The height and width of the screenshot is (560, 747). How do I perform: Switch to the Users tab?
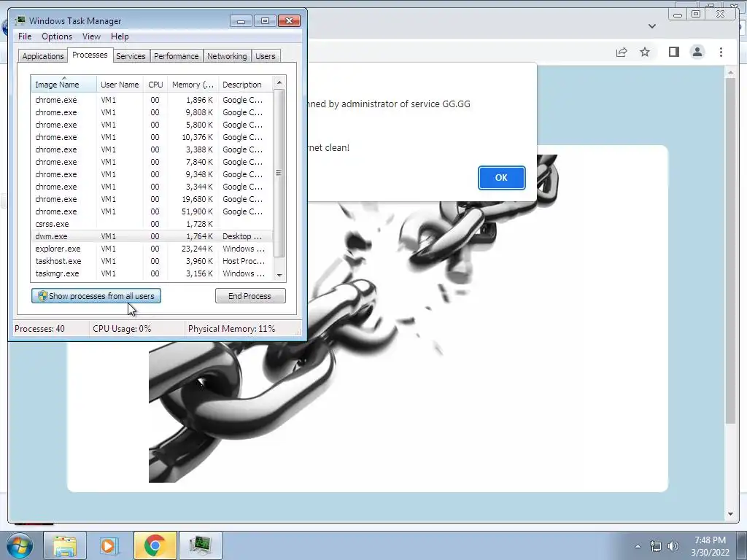pos(265,56)
